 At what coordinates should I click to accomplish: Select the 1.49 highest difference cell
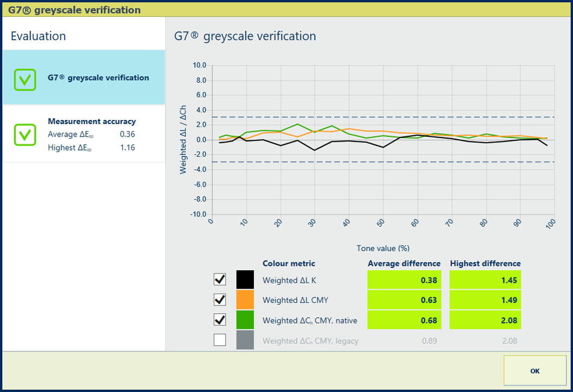(x=485, y=300)
